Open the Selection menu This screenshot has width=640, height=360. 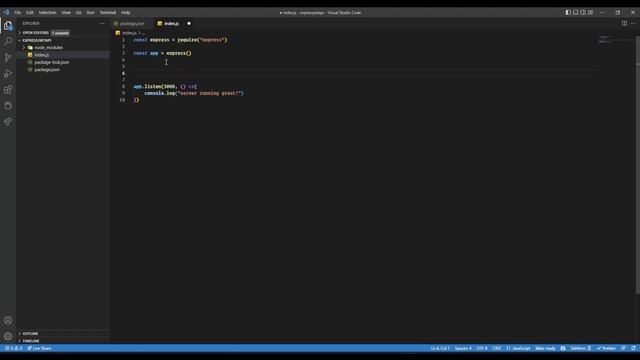pyautogui.click(x=47, y=13)
